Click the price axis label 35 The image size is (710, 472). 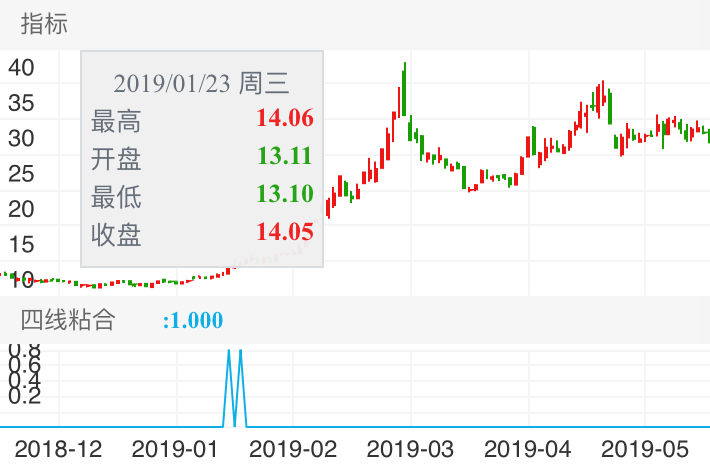(21, 103)
